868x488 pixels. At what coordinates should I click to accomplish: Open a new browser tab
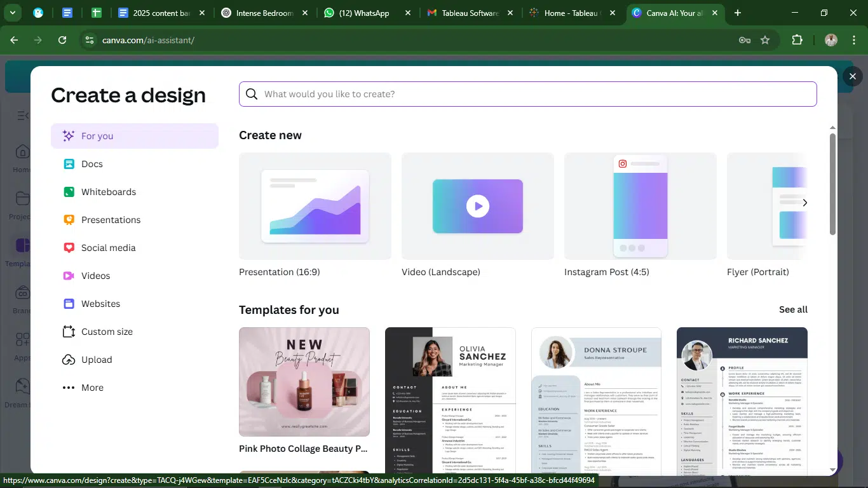point(738,13)
